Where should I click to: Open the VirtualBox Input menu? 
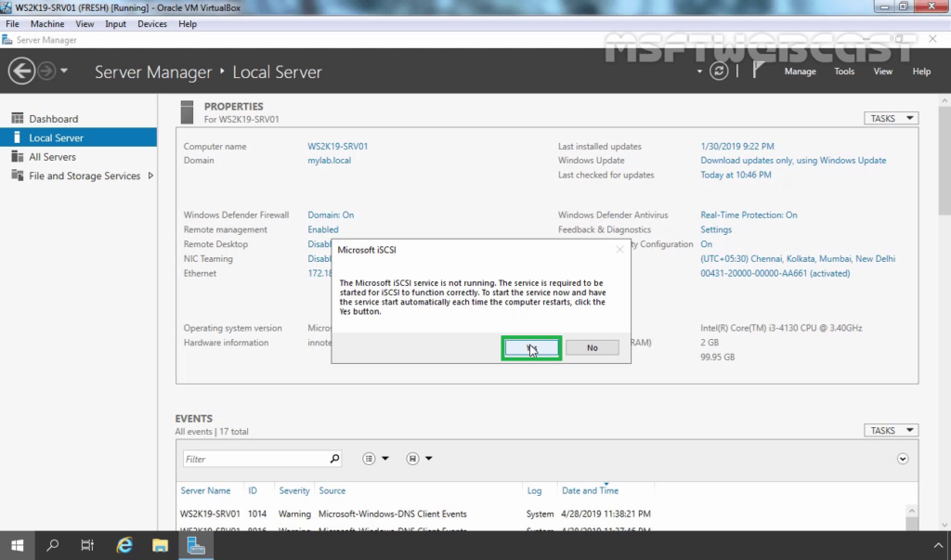(115, 23)
